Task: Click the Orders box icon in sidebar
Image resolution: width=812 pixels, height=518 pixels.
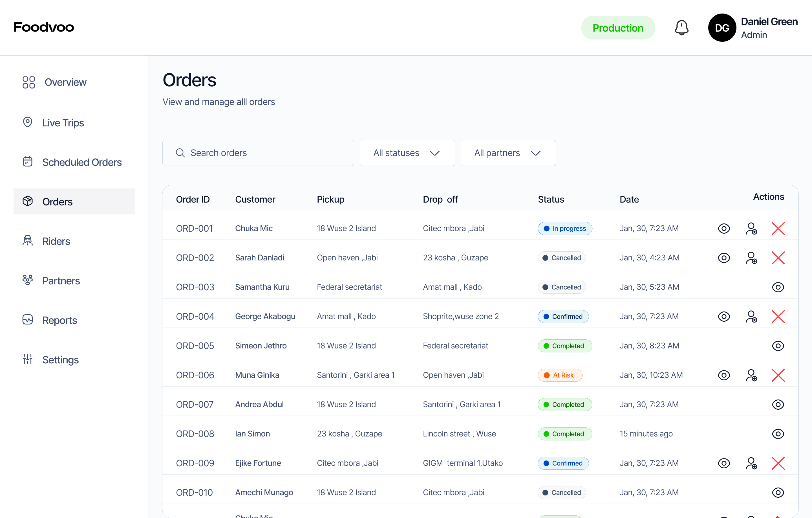Action: click(x=28, y=201)
